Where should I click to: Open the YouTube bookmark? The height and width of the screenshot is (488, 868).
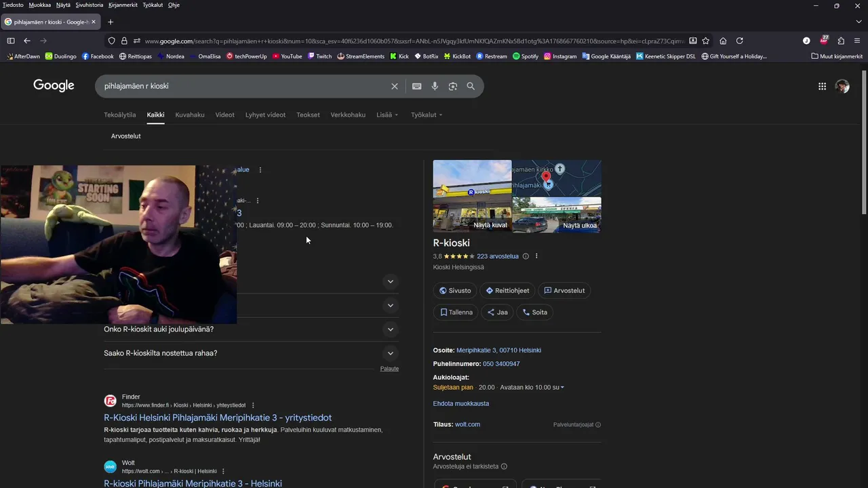288,56
